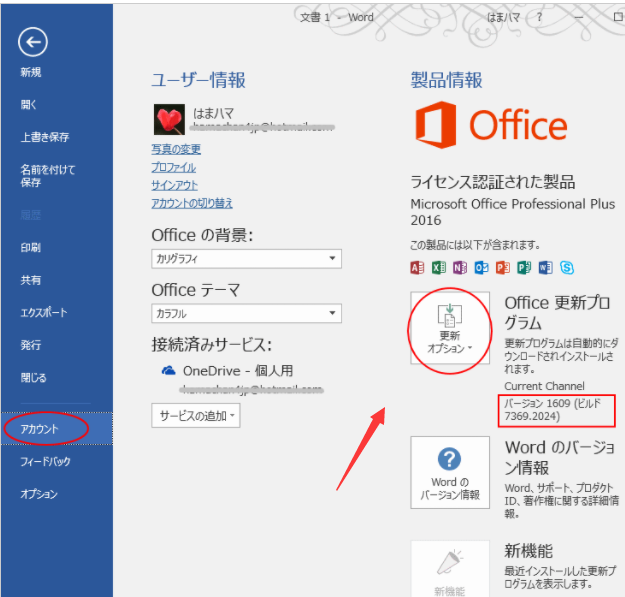Select エクスポート in the sidebar
Viewport: 625px width, 597px height.
pyautogui.click(x=44, y=312)
